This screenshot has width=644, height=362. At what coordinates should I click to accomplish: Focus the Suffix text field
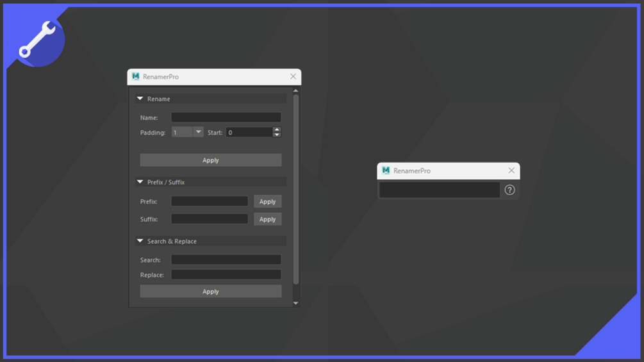[210, 218]
